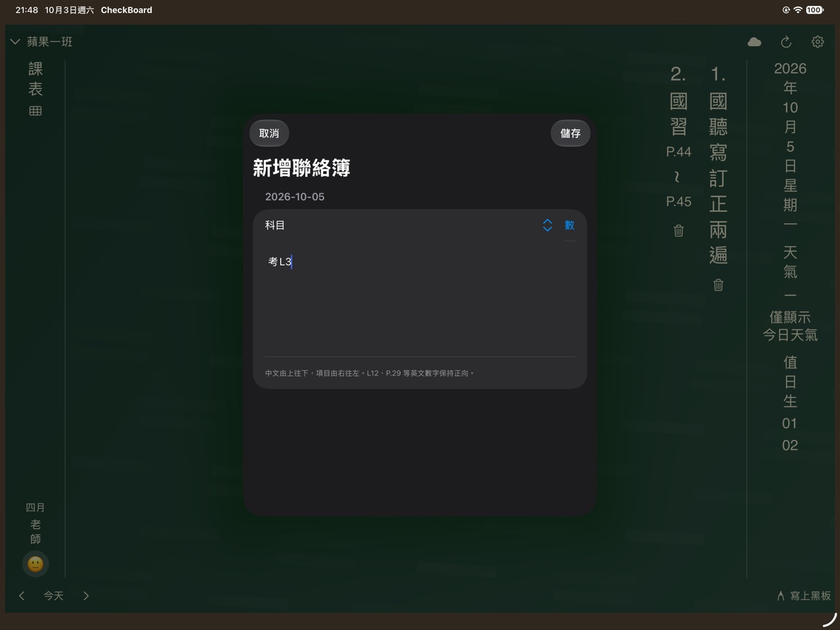Tap the 2026-10-05 date label
Image resolution: width=840 pixels, height=630 pixels.
tap(294, 197)
